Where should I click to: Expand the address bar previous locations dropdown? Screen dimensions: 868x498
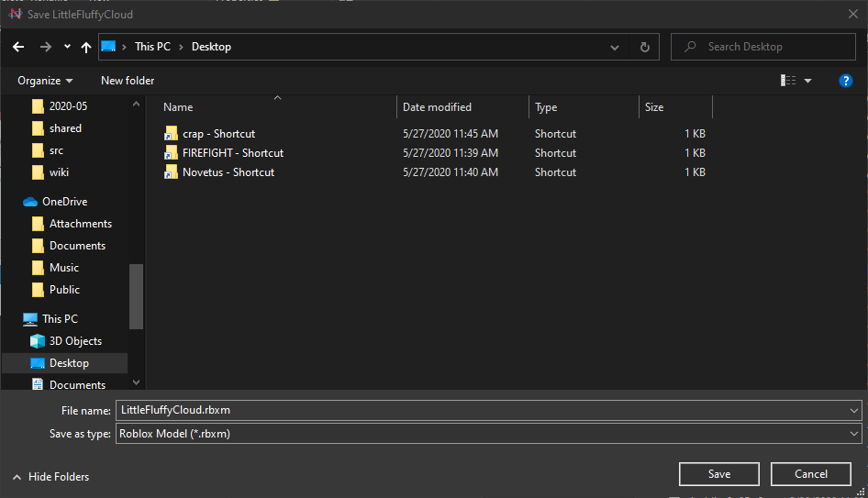pyautogui.click(x=615, y=47)
